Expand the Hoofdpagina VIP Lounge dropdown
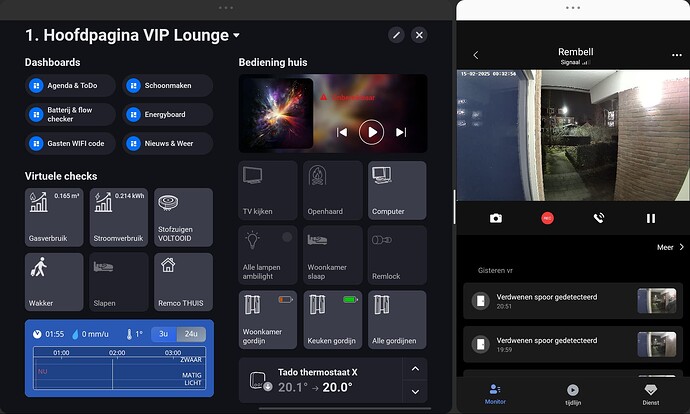The width and height of the screenshot is (690, 414). point(236,35)
